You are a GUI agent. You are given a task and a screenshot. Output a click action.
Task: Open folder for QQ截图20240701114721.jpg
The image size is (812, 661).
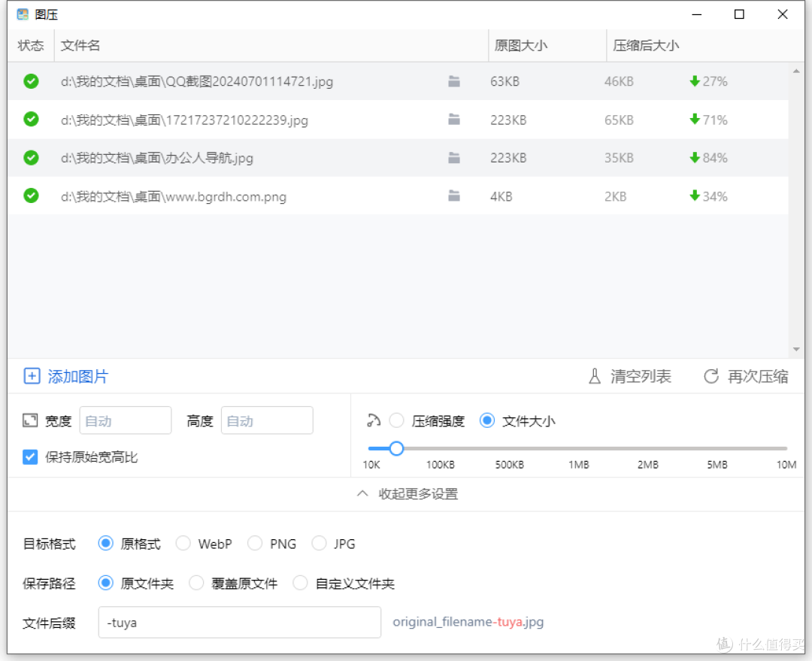[454, 81]
